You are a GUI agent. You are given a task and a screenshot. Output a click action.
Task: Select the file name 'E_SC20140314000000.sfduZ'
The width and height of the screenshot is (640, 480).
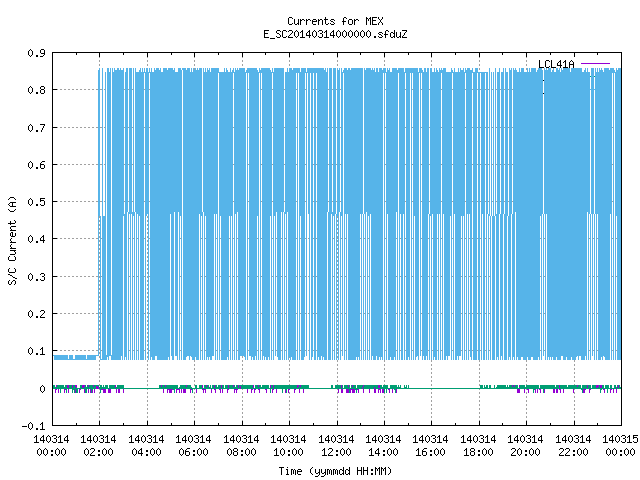point(335,34)
